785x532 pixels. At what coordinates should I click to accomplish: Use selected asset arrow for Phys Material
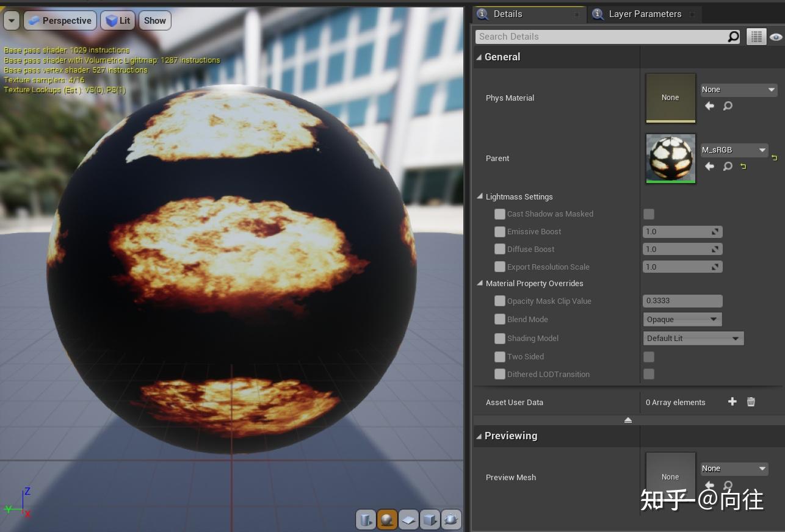click(x=709, y=106)
